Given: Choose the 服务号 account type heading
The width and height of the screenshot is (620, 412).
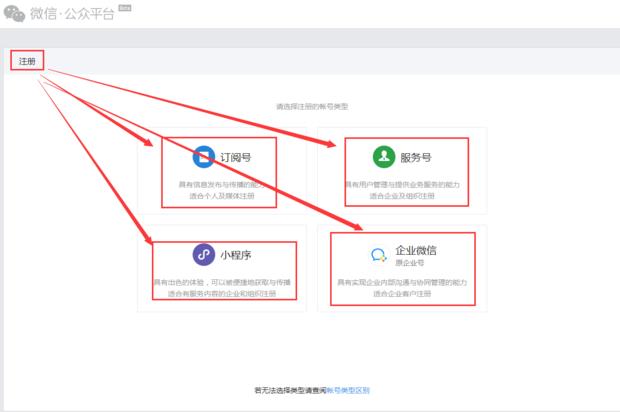Looking at the screenshot, I should (x=416, y=157).
